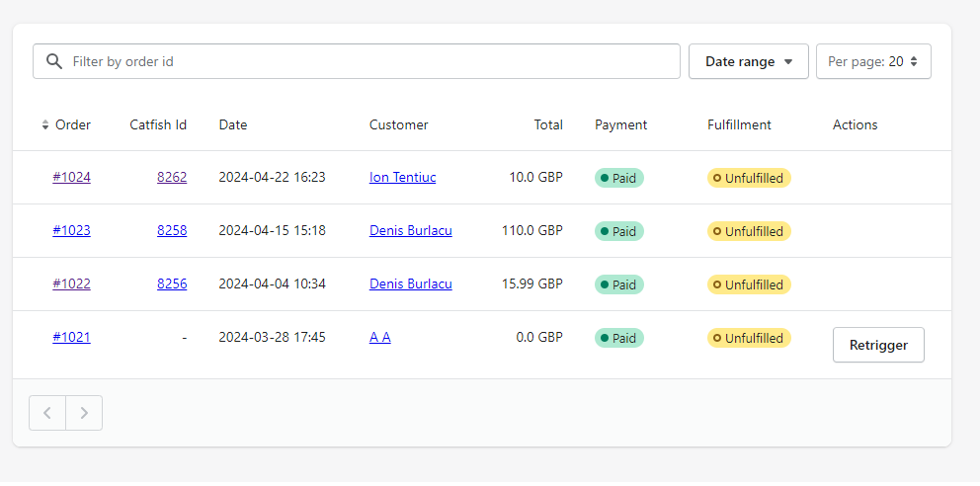
Task: Click Unfulfilled badge for order #1021
Action: (x=750, y=338)
